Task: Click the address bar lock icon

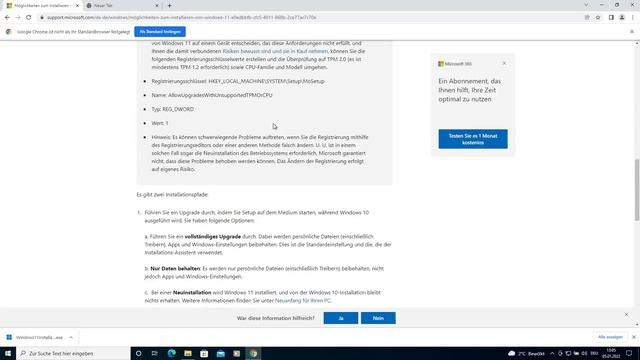Action: coord(42,18)
